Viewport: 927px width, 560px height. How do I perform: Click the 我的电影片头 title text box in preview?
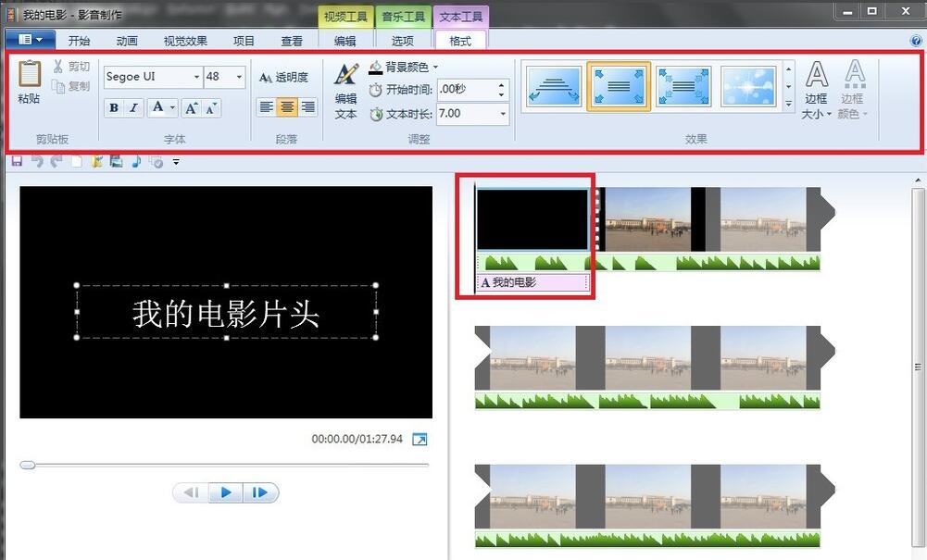(x=226, y=312)
